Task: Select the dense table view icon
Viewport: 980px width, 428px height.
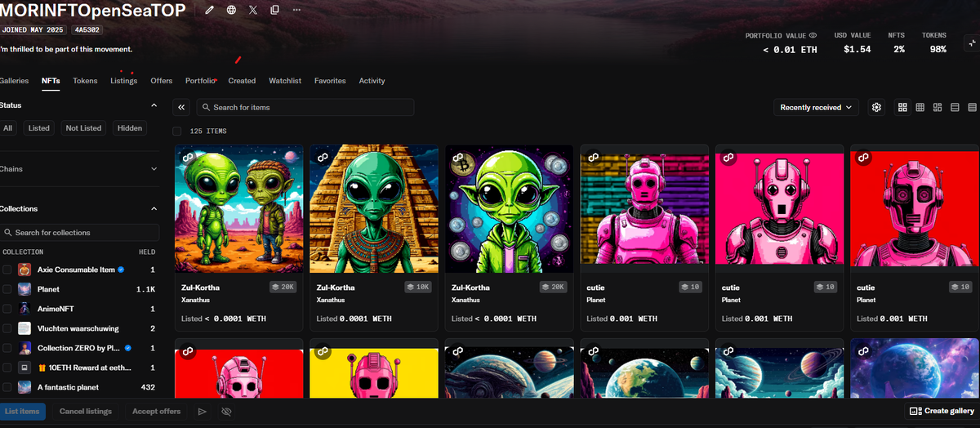Action: (972, 107)
